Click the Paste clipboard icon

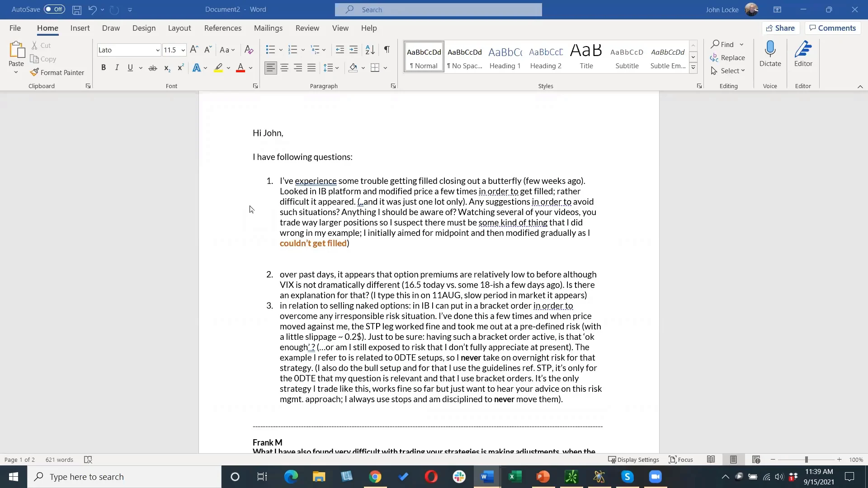pos(16,50)
